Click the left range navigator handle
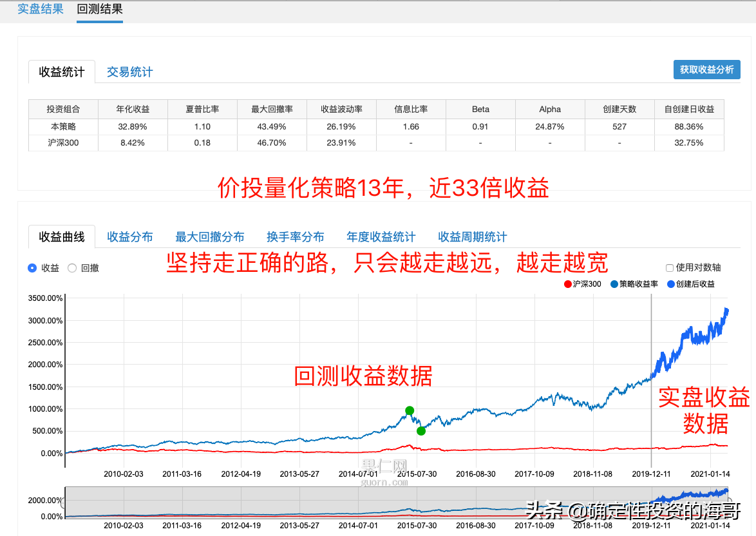The image size is (756, 536). pyautogui.click(x=64, y=503)
